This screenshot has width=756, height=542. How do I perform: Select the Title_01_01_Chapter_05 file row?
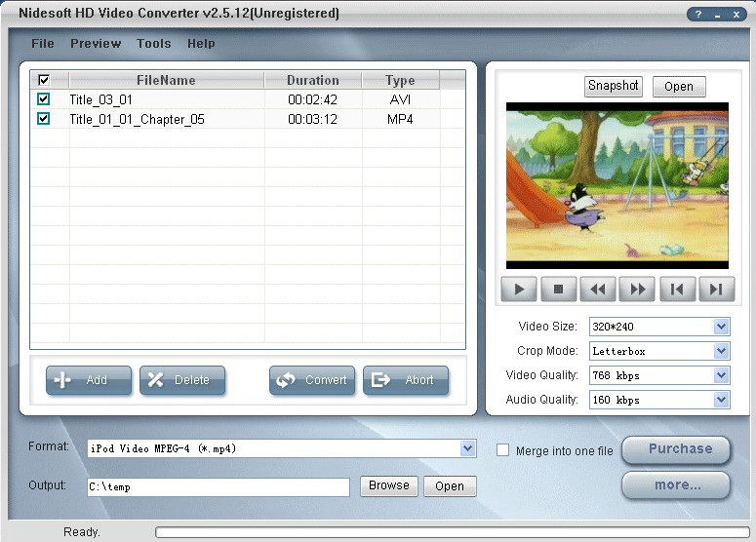point(248,119)
